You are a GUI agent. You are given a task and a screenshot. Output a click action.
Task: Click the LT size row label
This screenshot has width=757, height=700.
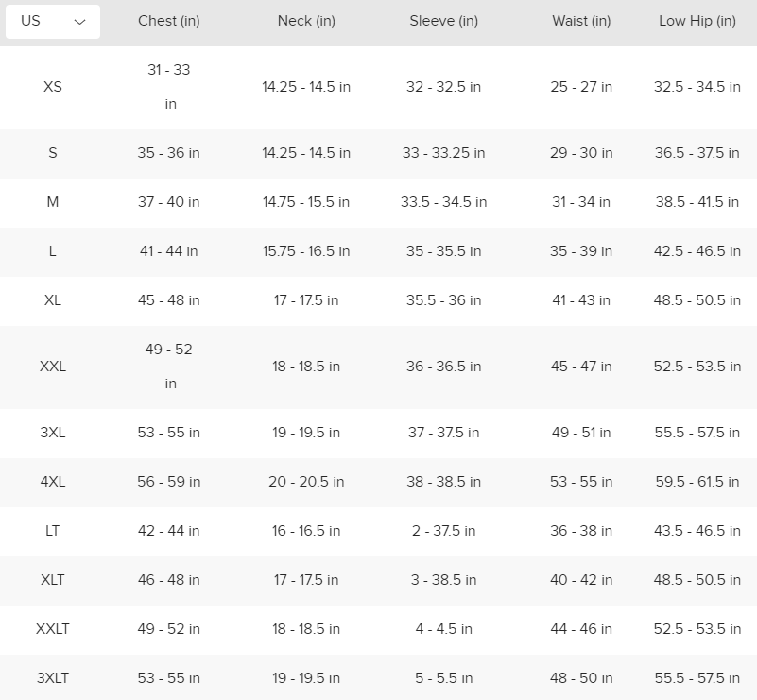(x=53, y=531)
